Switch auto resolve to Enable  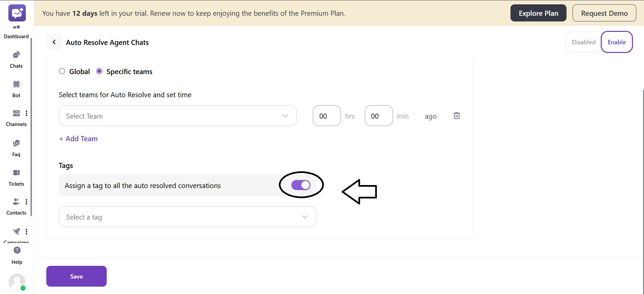pyautogui.click(x=617, y=42)
